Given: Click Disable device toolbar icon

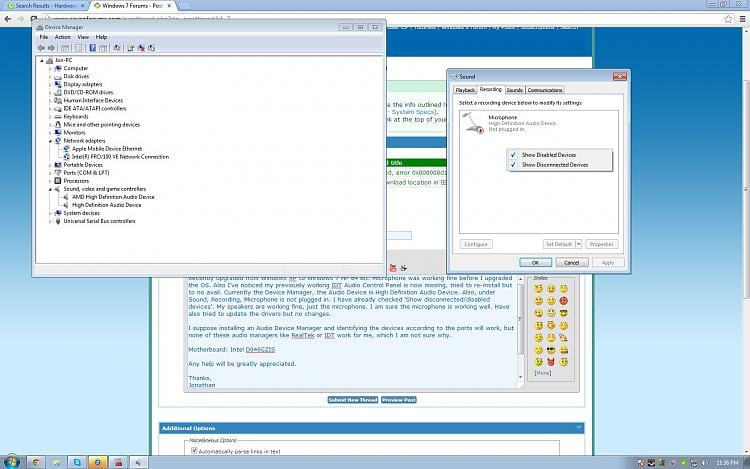Looking at the screenshot, I should click(x=152, y=48).
